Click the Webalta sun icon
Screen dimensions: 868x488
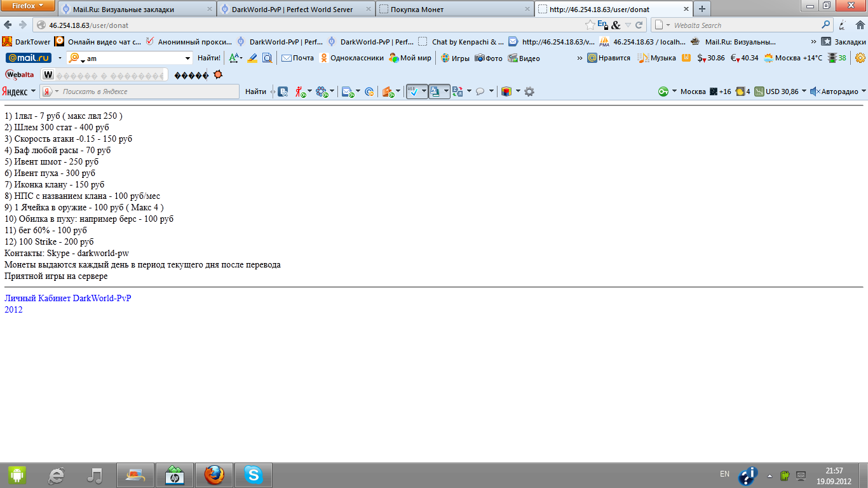coord(218,74)
